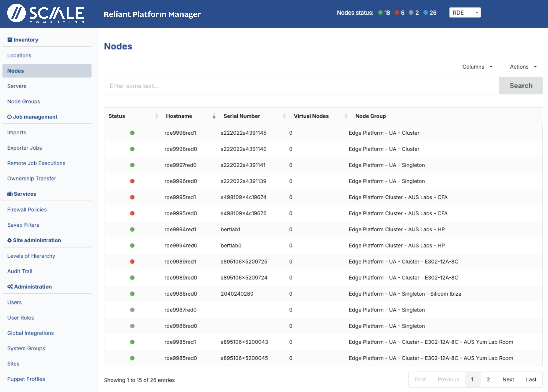Focus the node search text field
The width and height of the screenshot is (548, 392).
click(301, 86)
